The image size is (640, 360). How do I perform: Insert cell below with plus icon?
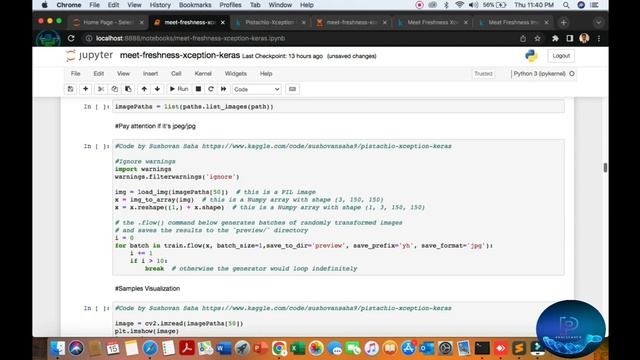point(85,89)
